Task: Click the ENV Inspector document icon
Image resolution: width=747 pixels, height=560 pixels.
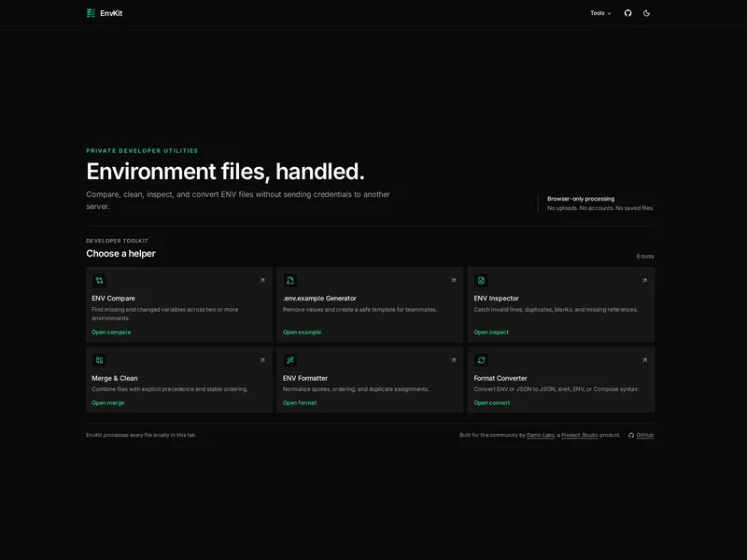Action: point(481,281)
